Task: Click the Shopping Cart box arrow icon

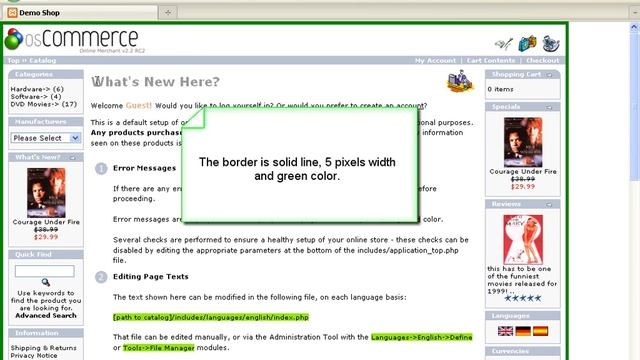Action: pyautogui.click(x=549, y=75)
